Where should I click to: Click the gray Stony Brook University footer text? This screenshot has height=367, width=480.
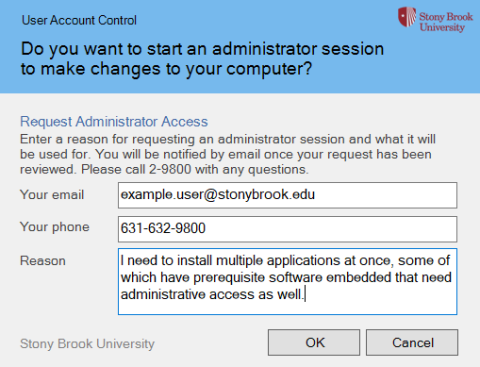point(87,344)
